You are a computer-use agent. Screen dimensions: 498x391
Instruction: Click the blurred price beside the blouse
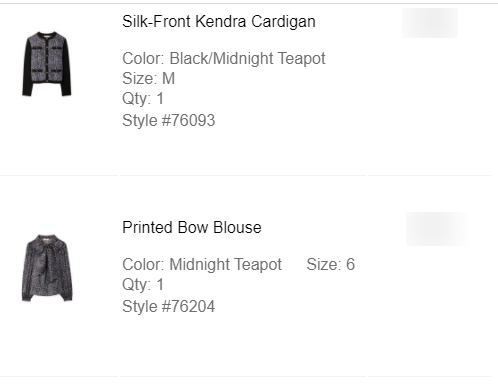point(437,229)
